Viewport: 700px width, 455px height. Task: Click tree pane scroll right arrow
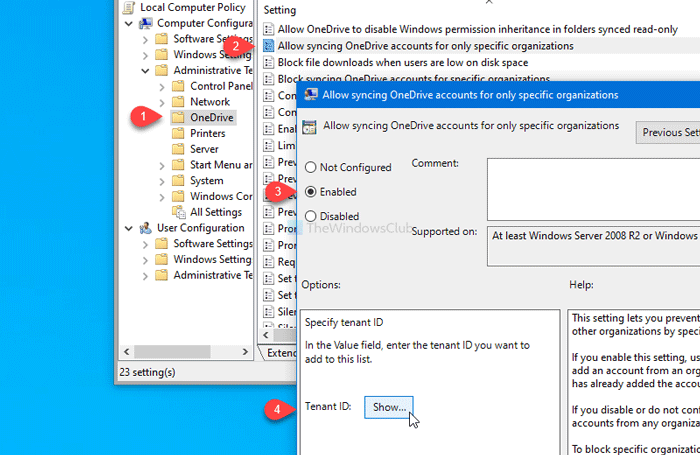[x=245, y=352]
